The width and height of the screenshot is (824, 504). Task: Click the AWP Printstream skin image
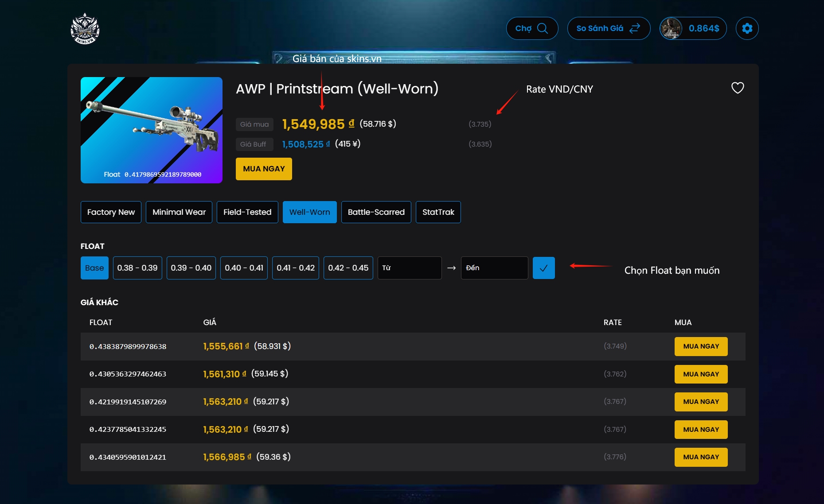[151, 130]
